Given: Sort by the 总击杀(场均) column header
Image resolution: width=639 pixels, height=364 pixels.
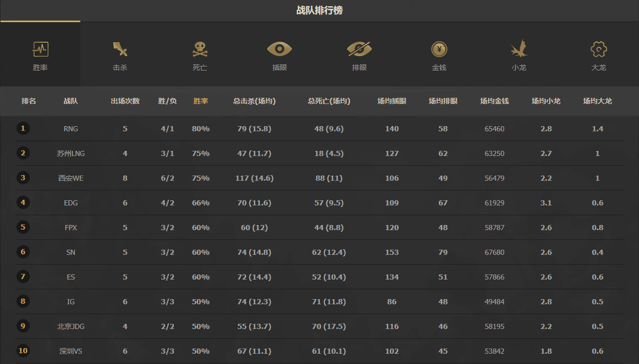Looking at the screenshot, I should tap(254, 101).
